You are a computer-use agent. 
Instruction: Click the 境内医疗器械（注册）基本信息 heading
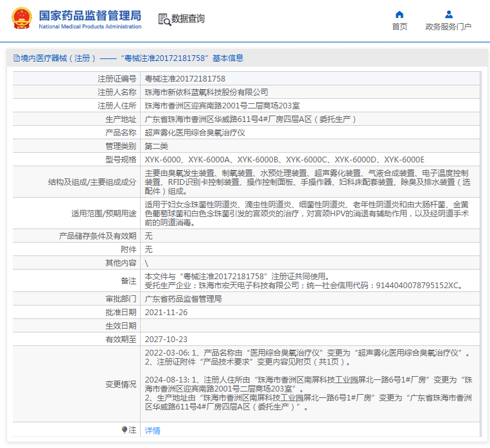(132, 58)
